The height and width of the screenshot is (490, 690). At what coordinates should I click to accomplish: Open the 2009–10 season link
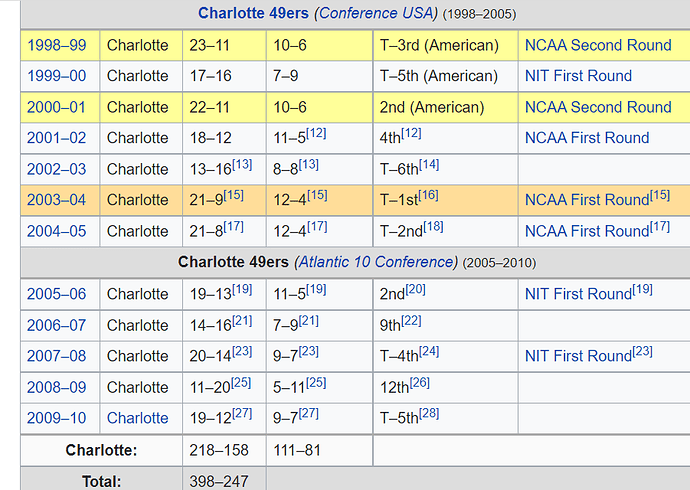click(x=57, y=418)
